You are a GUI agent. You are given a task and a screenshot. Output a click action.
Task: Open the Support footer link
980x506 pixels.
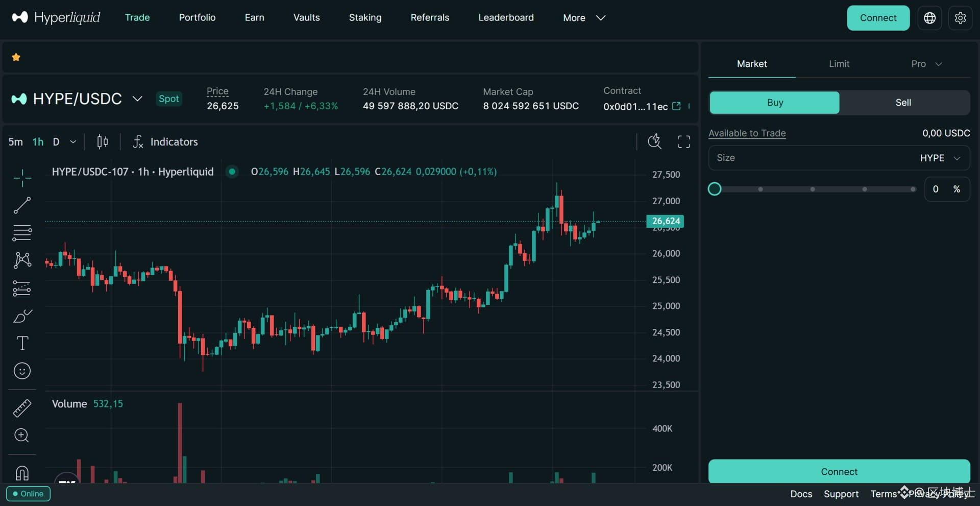841,494
